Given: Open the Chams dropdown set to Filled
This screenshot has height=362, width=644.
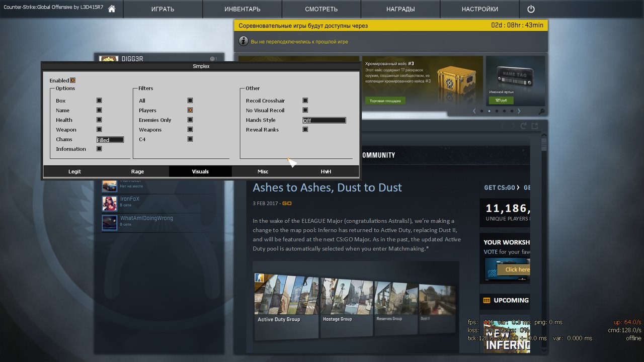Looking at the screenshot, I should tap(110, 140).
